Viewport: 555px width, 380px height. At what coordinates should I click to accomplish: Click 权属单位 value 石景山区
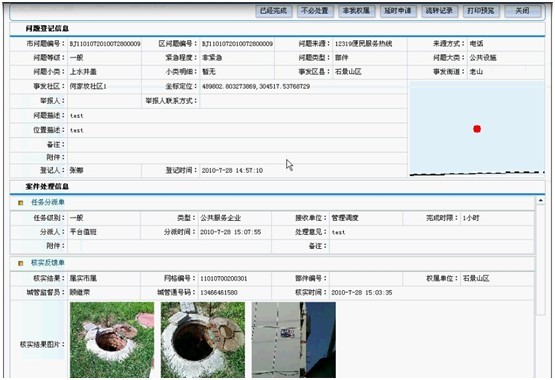[476, 278]
